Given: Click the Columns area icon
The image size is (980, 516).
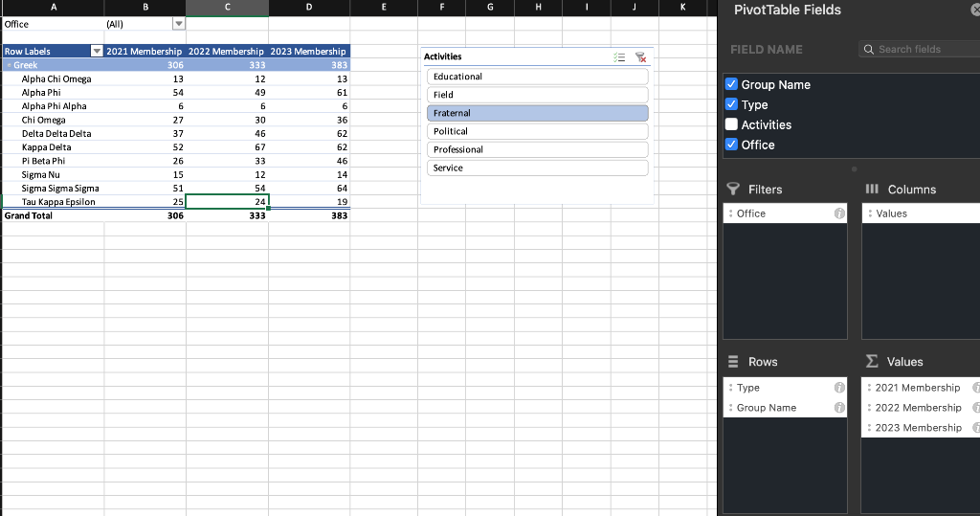Looking at the screenshot, I should [872, 189].
